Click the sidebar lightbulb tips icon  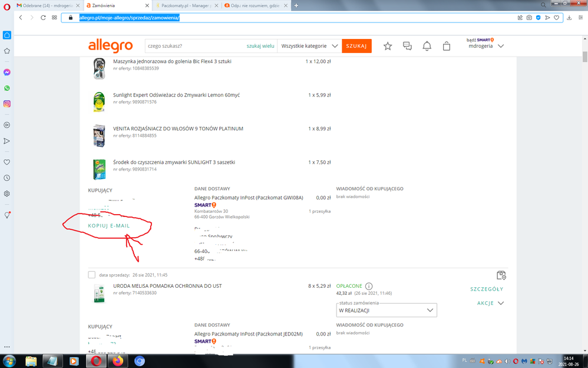pos(6,215)
